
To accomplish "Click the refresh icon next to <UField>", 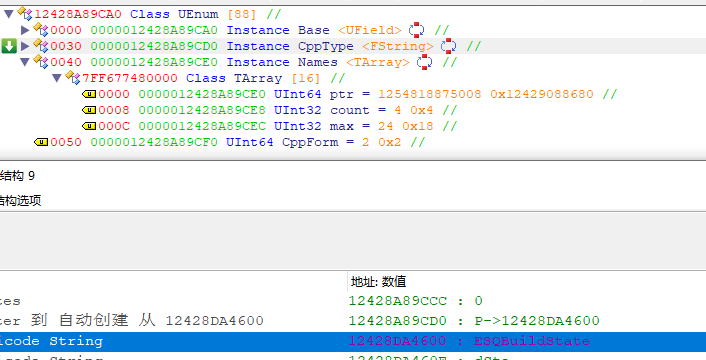I will click(416, 30).
